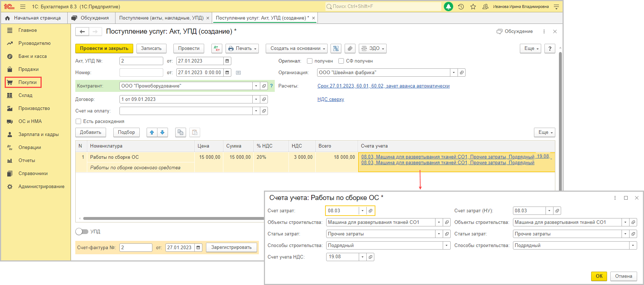Expand the Организация dropdown
Viewport: 644px width, 285px height.
pyautogui.click(x=454, y=73)
